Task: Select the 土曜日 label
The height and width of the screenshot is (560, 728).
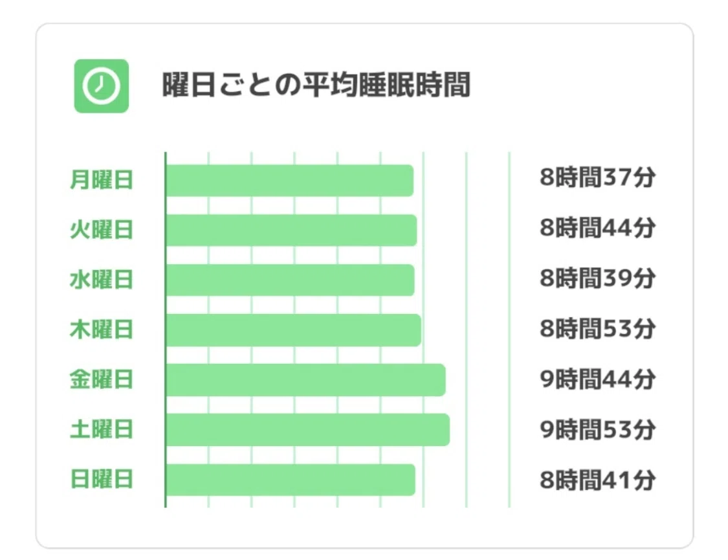Action: coord(102,429)
